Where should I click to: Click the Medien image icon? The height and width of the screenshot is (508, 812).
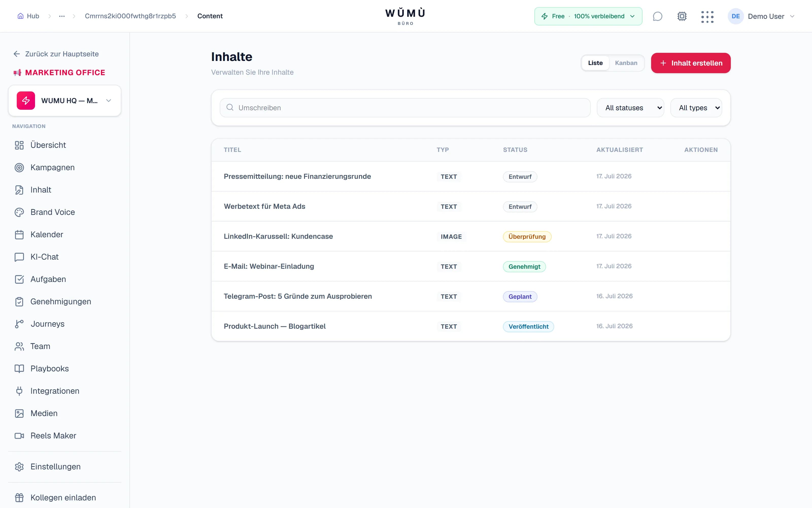tap(19, 413)
